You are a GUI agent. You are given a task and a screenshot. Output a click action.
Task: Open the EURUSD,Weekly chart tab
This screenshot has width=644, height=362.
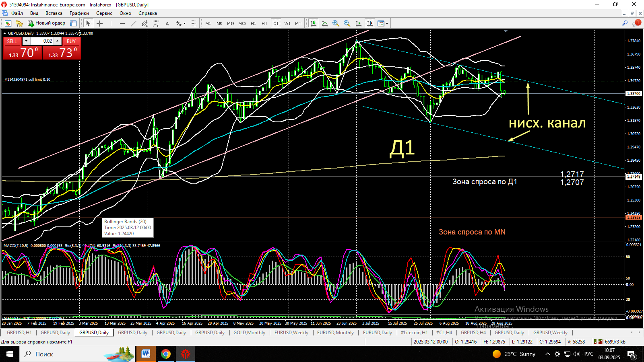click(x=291, y=333)
